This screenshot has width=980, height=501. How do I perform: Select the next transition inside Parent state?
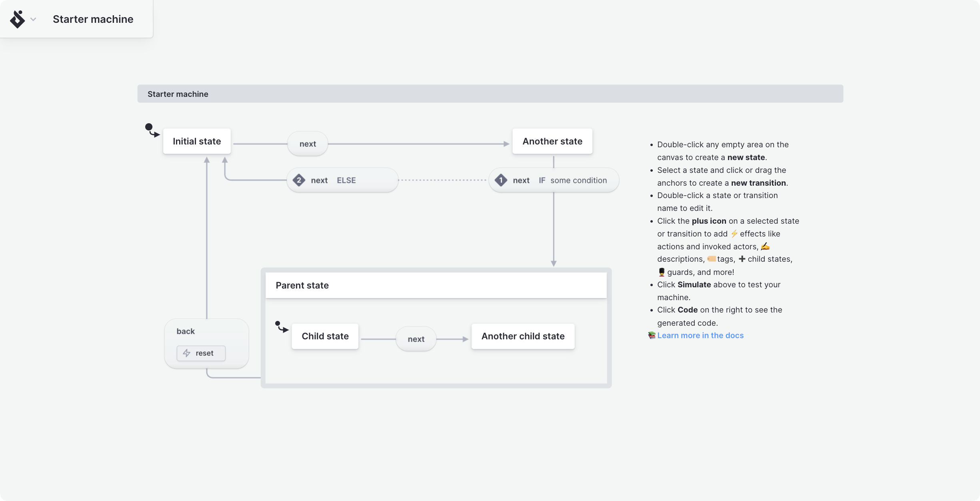click(x=416, y=339)
